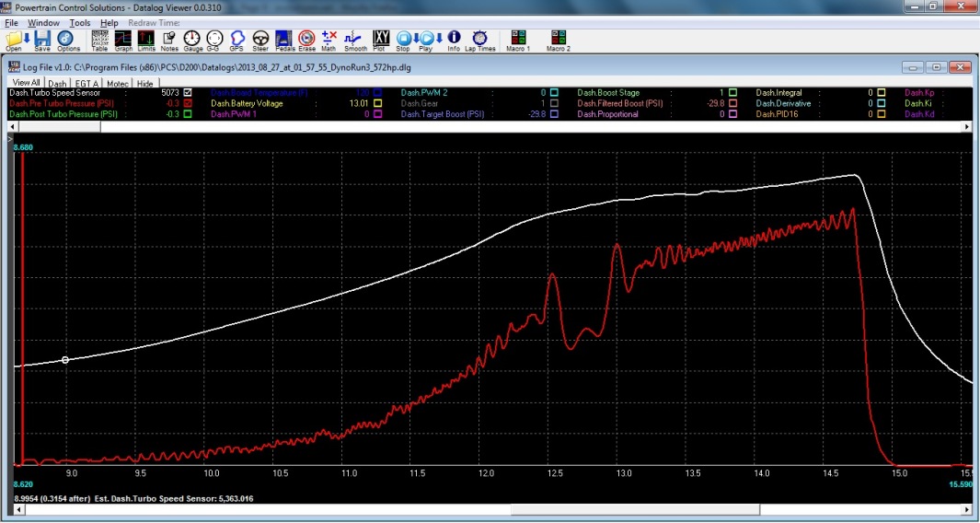Image resolution: width=980 pixels, height=523 pixels.
Task: Open the XY Plot tool
Action: coord(380,39)
